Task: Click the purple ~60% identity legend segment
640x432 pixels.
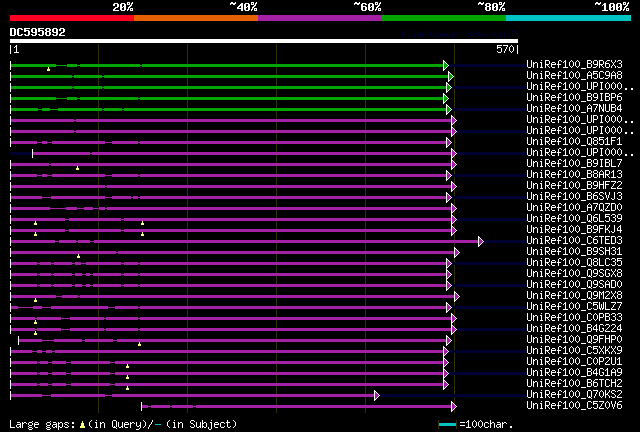Action: [x=320, y=18]
